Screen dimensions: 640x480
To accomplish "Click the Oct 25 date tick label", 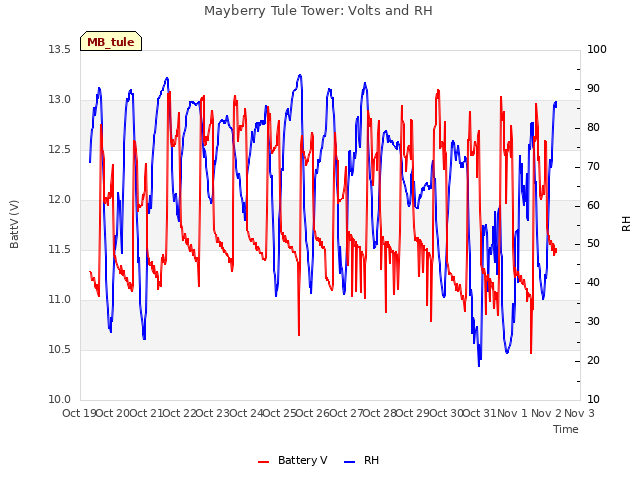I will (279, 413).
